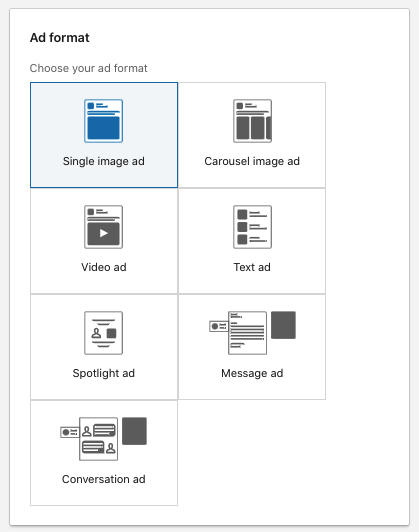Click the dark square beside Conversation ad icon
Viewport: 419px width, 532px height.
pos(134,431)
